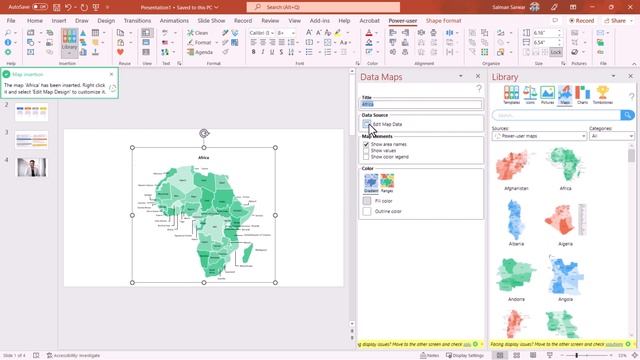Toggle the AutoSave switch
This screenshot has height=360, width=640.
coord(40,7)
